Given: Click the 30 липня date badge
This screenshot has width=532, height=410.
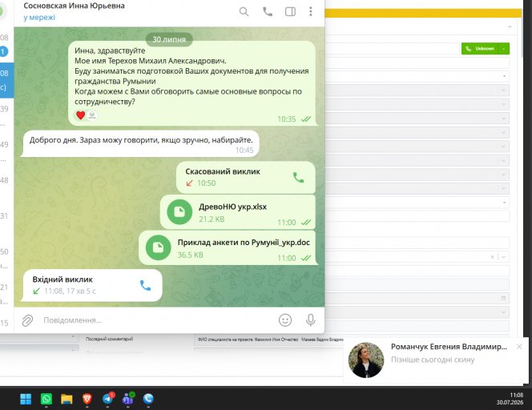Looking at the screenshot, I should (x=169, y=39).
